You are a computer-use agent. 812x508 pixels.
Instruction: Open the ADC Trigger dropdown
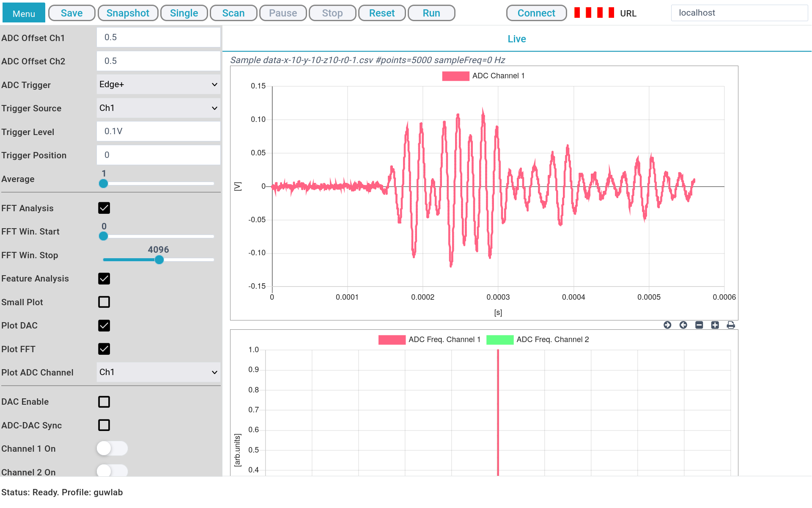(x=158, y=85)
